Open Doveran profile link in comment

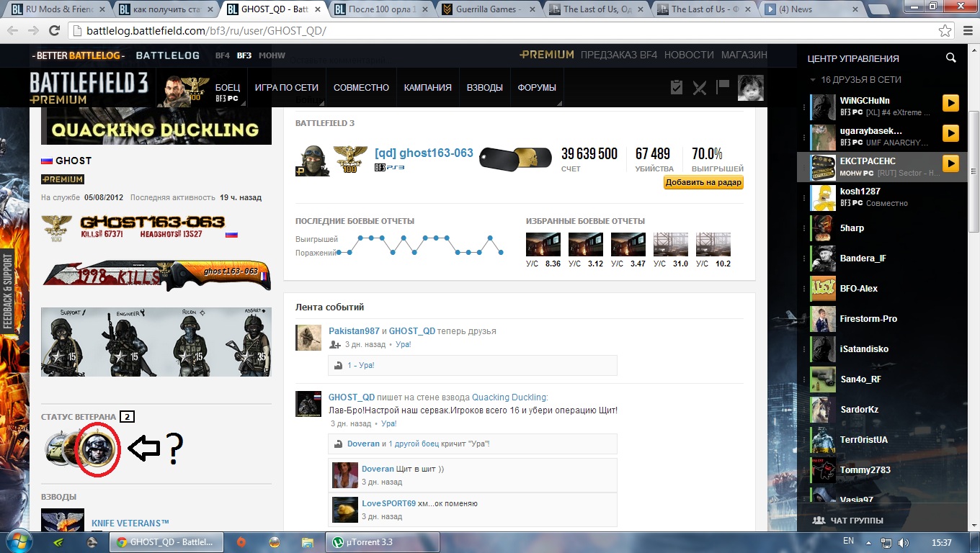379,469
